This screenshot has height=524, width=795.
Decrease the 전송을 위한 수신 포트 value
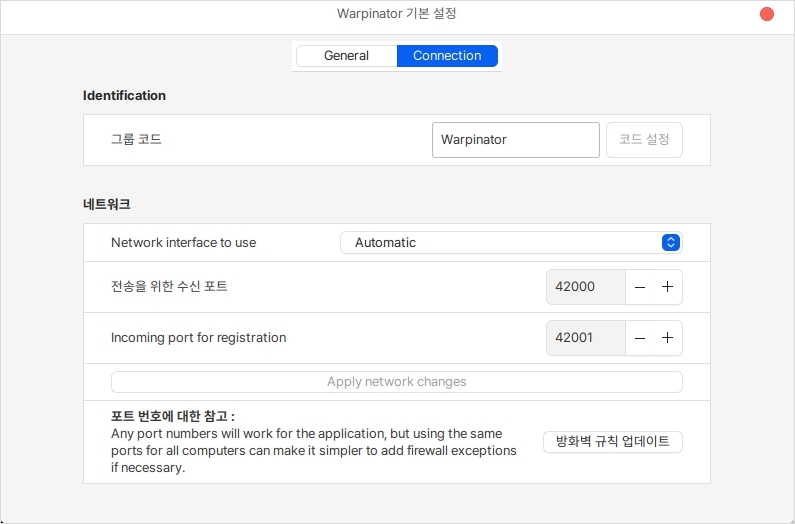(x=640, y=287)
